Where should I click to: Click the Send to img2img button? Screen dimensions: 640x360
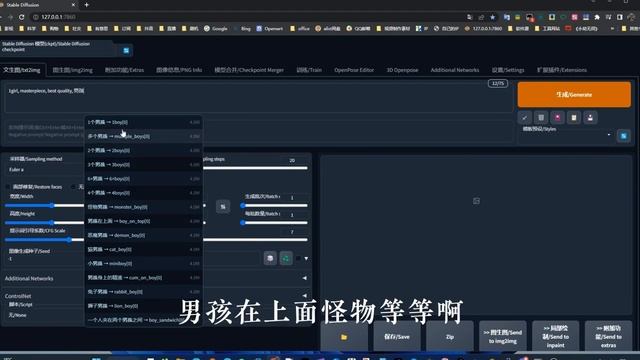[503, 337]
